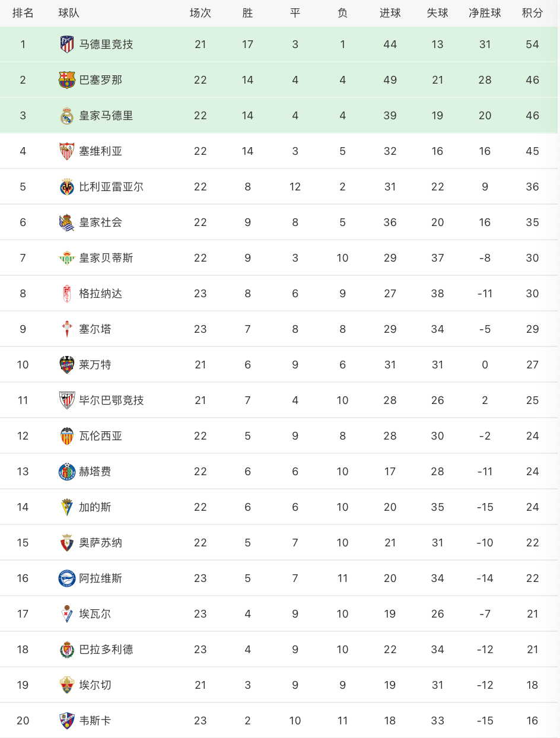The width and height of the screenshot is (560, 738).
Task: Click the 毕尔巴鄂竞技 striped badge
Action: pyautogui.click(x=67, y=400)
